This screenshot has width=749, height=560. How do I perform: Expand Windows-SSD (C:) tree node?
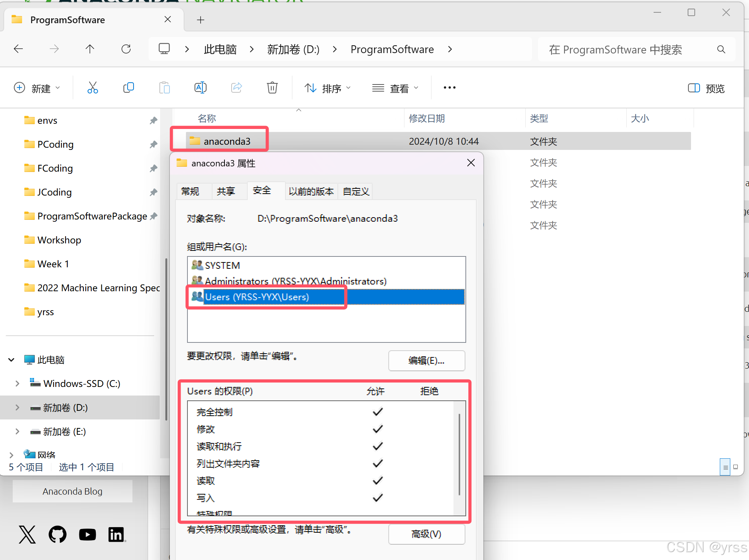coord(17,384)
